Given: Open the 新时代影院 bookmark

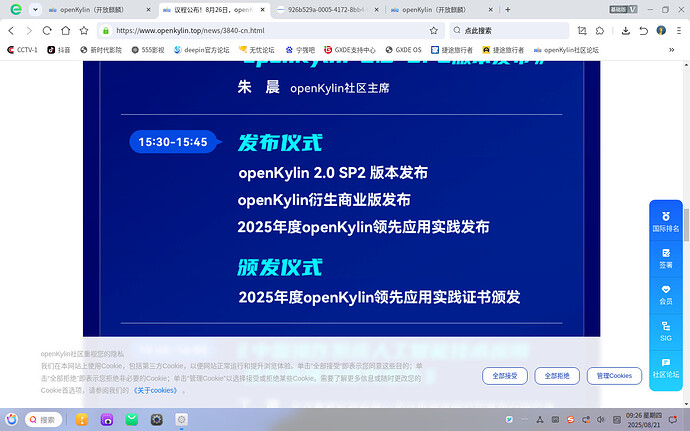Looking at the screenshot, I should pyautogui.click(x=101, y=50).
